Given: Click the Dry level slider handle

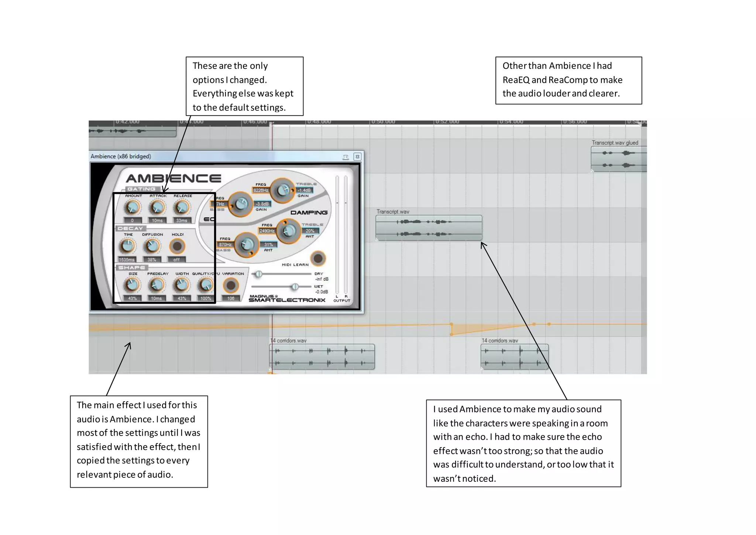Looking at the screenshot, I should [259, 274].
